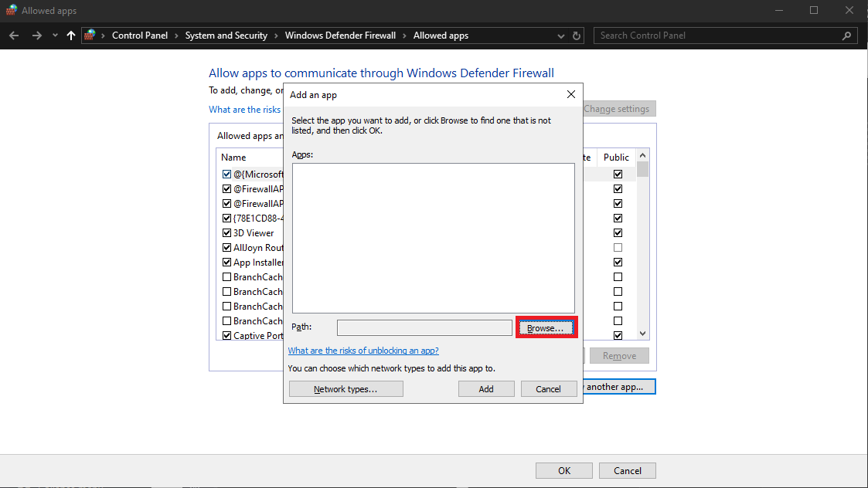Click the firewall icon in the address bar
Image resolution: width=868 pixels, height=488 pixels.
(x=90, y=35)
